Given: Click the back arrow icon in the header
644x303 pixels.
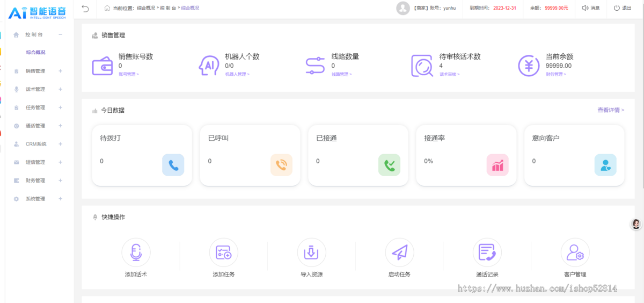Looking at the screenshot, I should pyautogui.click(x=85, y=8).
